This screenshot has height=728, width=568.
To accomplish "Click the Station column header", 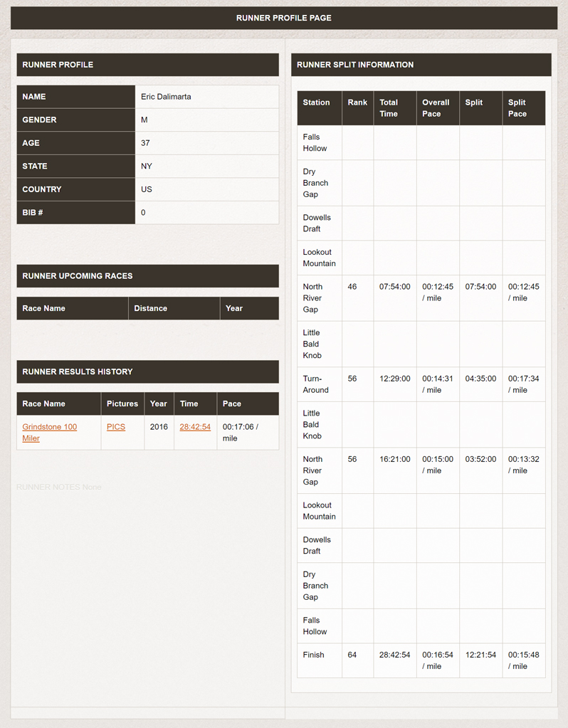I will click(x=317, y=102).
